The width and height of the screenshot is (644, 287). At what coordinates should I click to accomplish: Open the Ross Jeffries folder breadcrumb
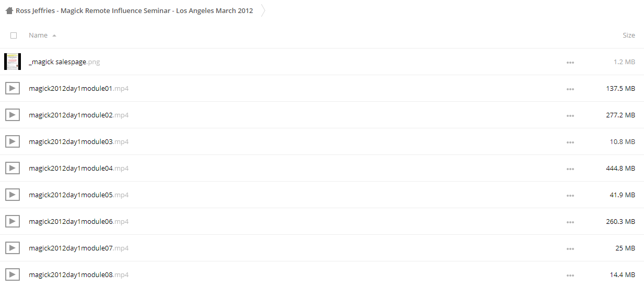[134, 10]
